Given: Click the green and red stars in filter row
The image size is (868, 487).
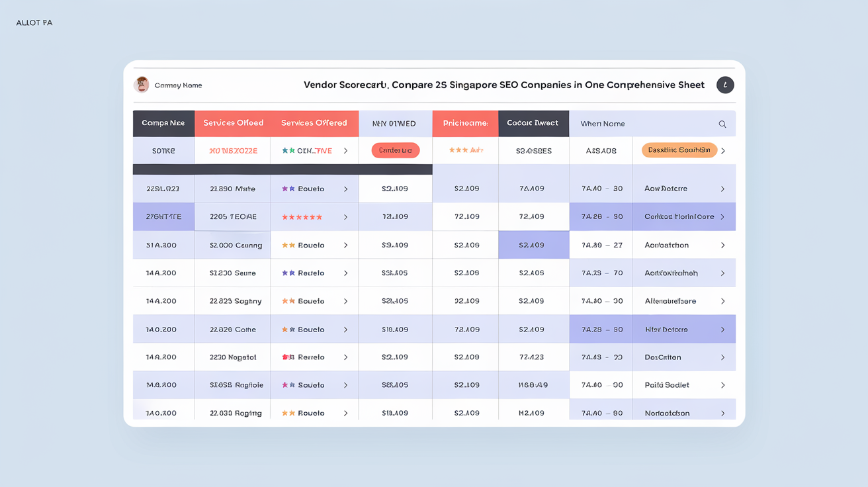Looking at the screenshot, I should [288, 151].
